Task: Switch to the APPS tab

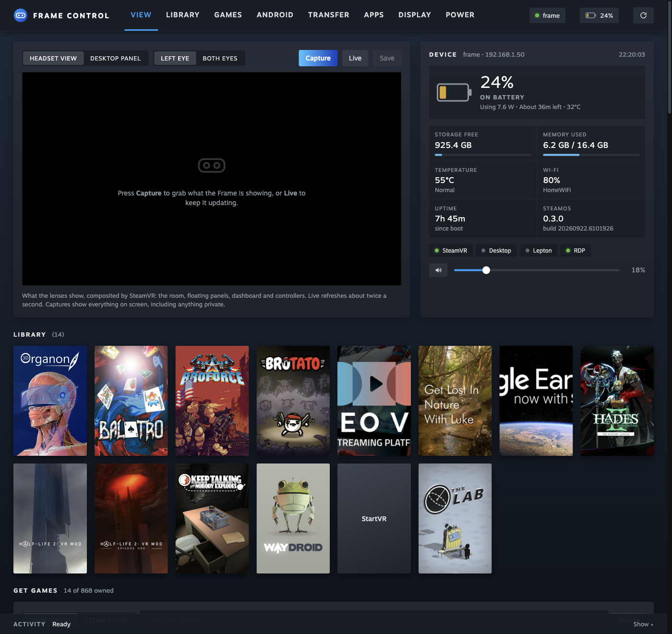Action: (374, 15)
